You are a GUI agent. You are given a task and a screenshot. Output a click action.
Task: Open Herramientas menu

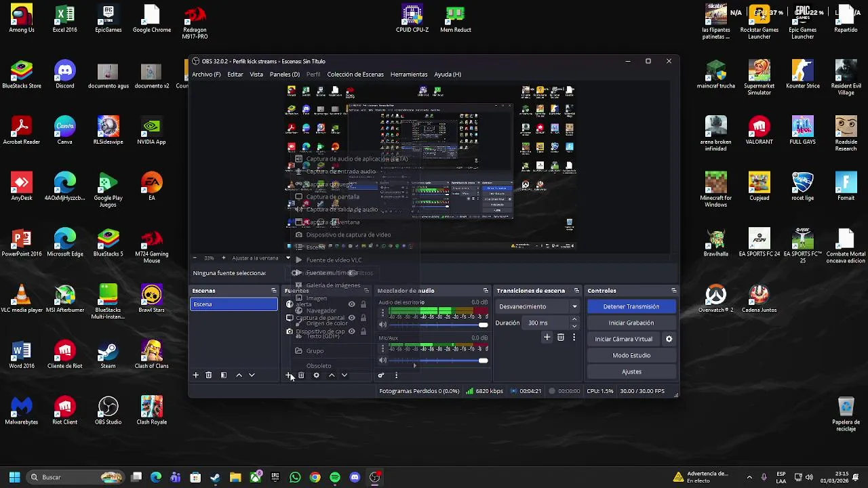click(x=409, y=75)
